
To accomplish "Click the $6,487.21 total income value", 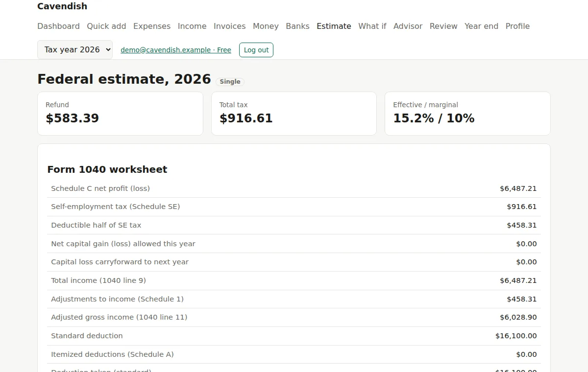I will coord(518,280).
